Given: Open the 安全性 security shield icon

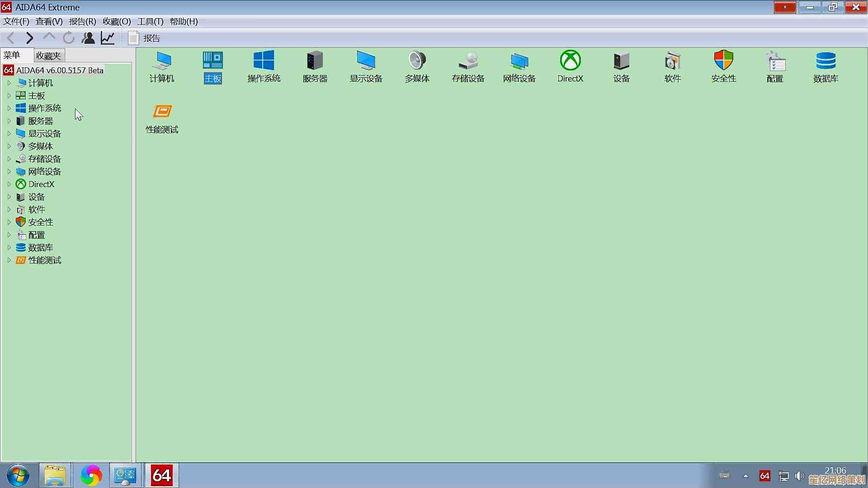Looking at the screenshot, I should pyautogui.click(x=723, y=61).
